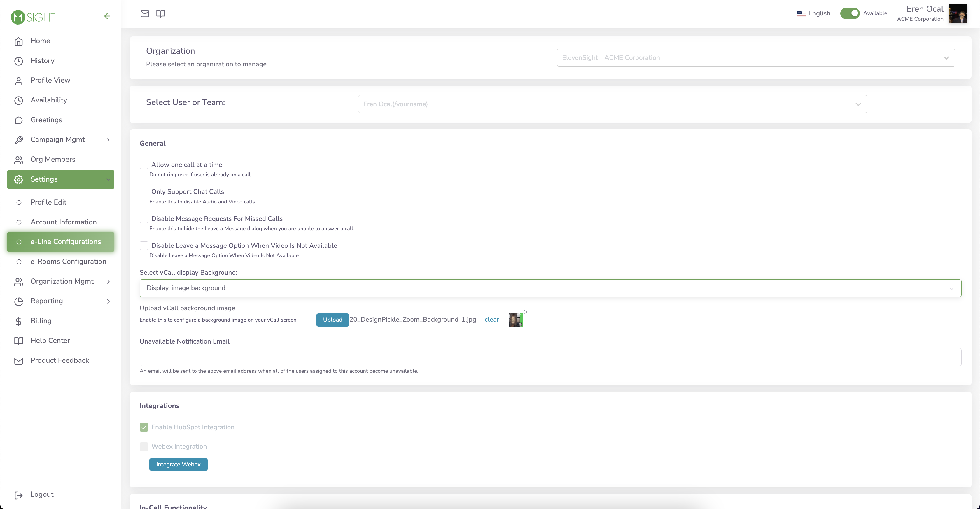Click the Profile View person icon

click(19, 81)
